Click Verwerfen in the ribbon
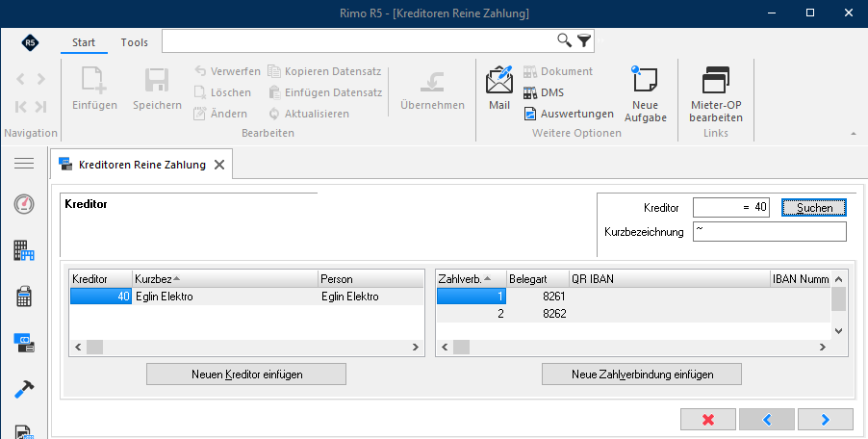This screenshot has height=439, width=868. [227, 71]
